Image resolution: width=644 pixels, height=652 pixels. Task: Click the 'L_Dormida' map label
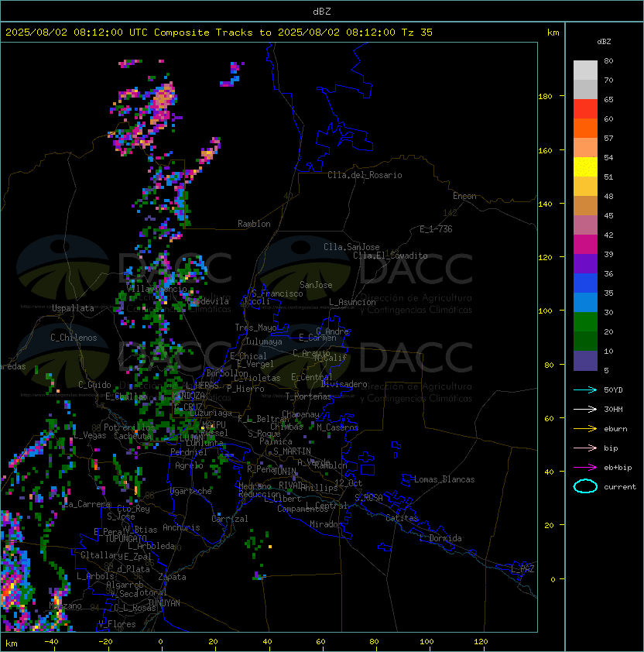click(440, 538)
